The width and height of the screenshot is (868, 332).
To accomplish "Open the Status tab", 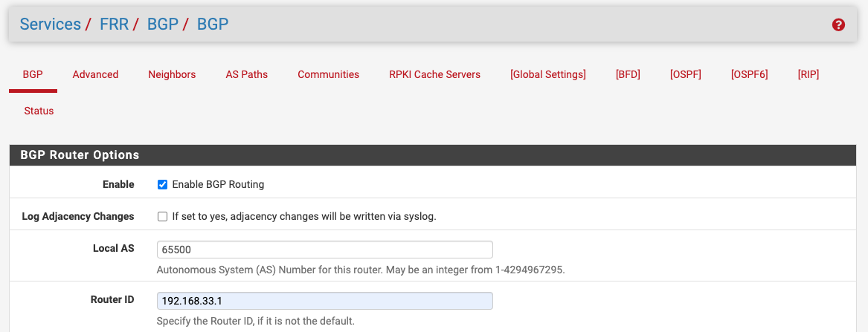I will coord(39,111).
